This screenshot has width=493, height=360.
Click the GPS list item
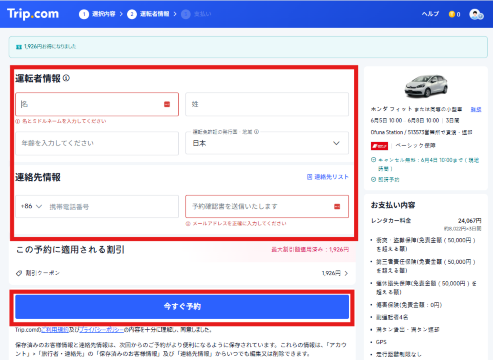point(381,342)
